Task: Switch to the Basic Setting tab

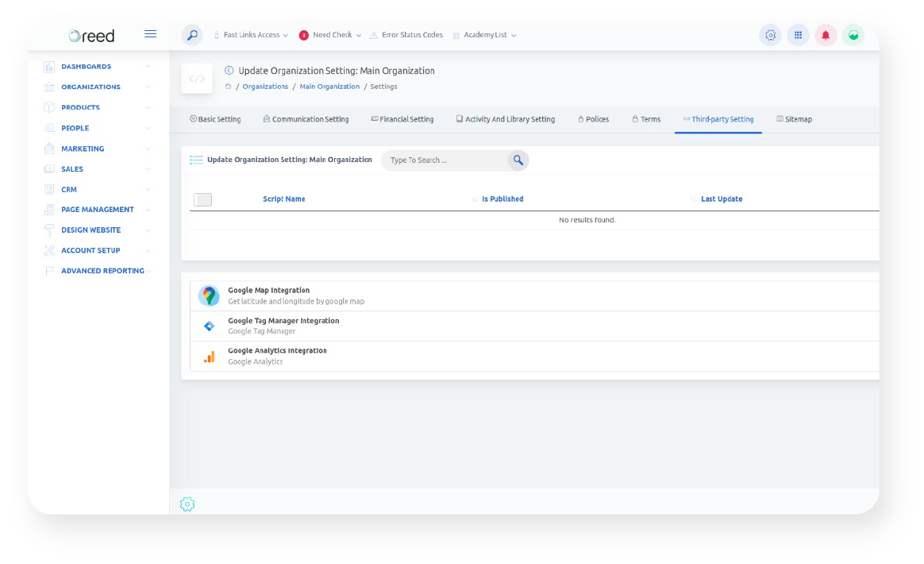Action: click(215, 119)
